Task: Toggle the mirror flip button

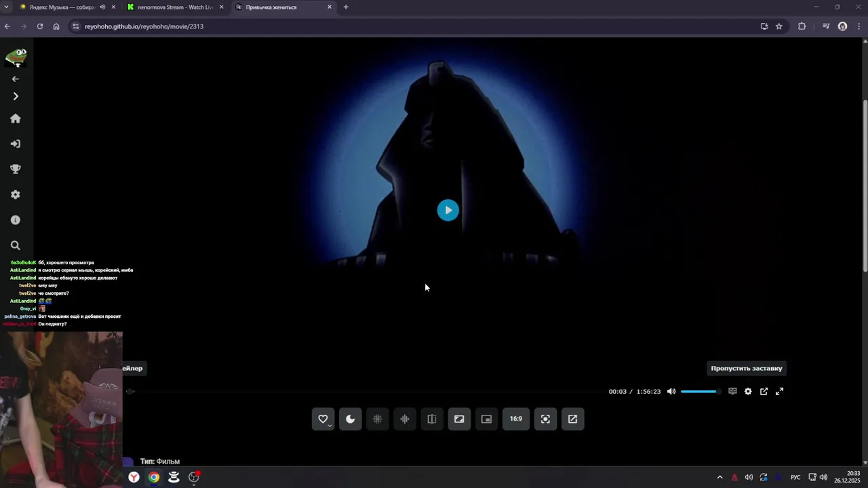Action: pos(432,419)
